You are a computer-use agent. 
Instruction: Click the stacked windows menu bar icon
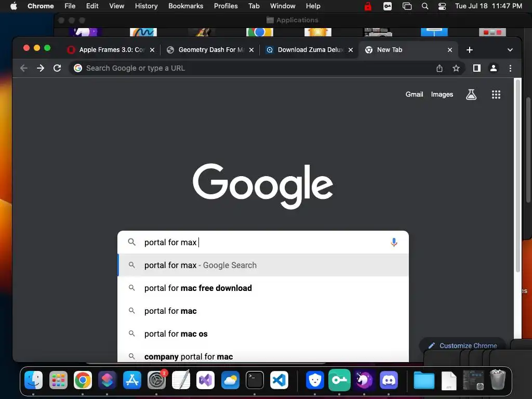tap(407, 6)
